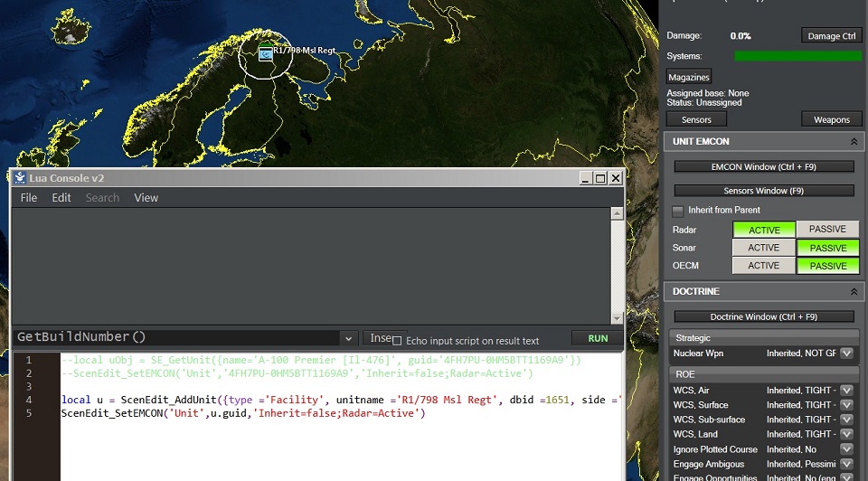Viewport: 868px width, 481px height.
Task: Click script line 5 with ScenEdit_SetEMCON
Action: coord(243,413)
